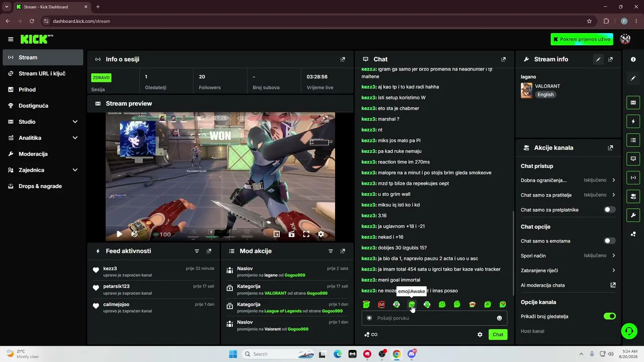
Task: Toggle stream preview widget in right rail
Action: [633, 103]
